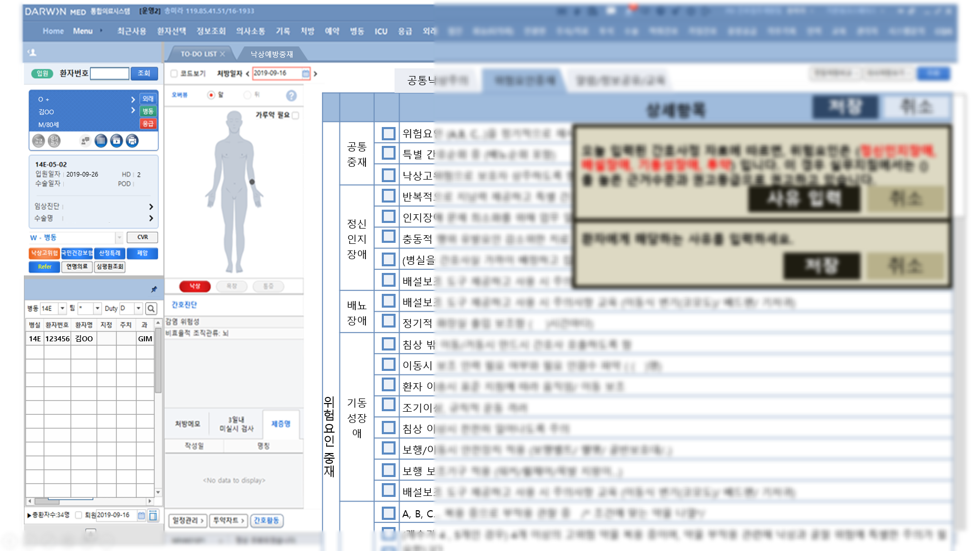The height and width of the screenshot is (551, 980).
Task: Click the 조회 button next to 환자번호
Action: tap(144, 73)
